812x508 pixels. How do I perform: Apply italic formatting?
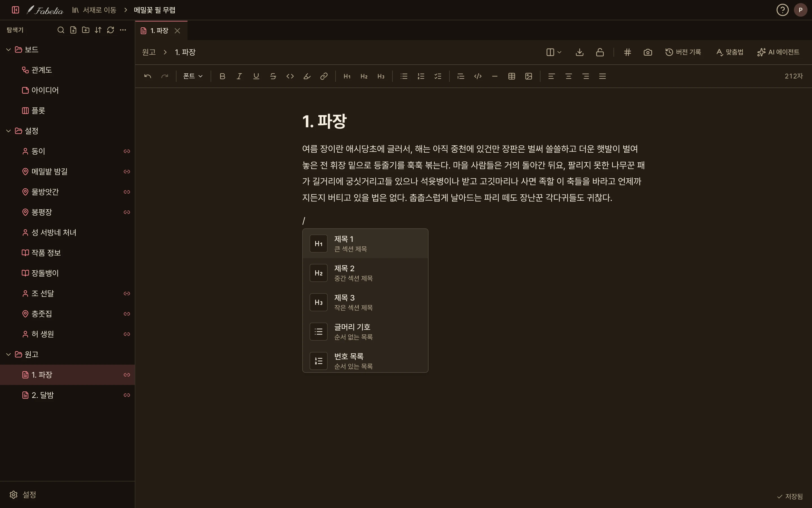pos(239,76)
